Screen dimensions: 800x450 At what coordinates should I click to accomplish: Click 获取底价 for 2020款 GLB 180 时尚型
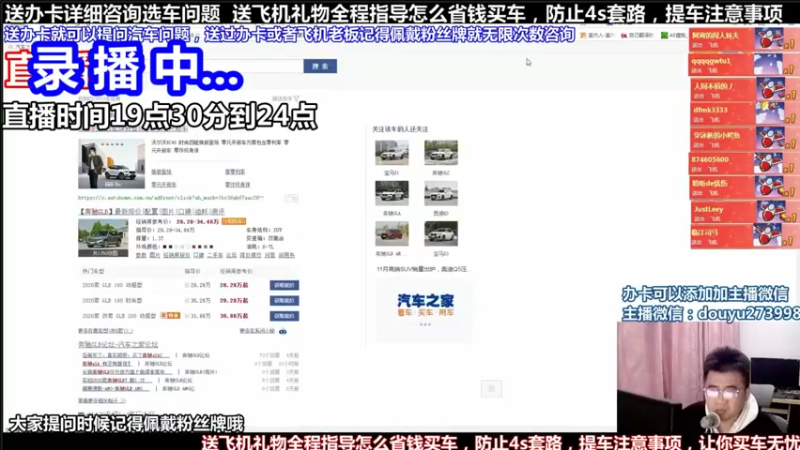coord(284,301)
